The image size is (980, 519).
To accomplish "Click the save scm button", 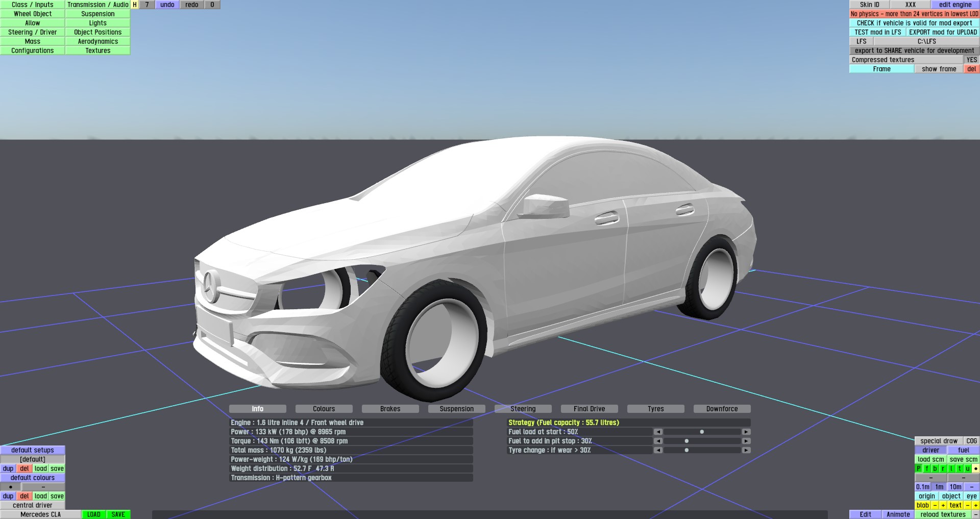I will click(x=964, y=459).
